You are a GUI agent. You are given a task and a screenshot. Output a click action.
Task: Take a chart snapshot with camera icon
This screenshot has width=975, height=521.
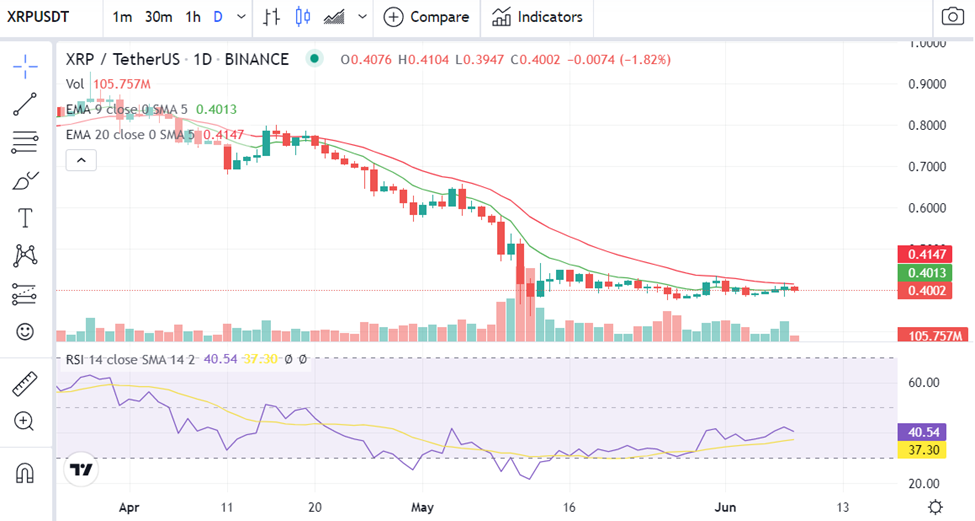(x=953, y=17)
